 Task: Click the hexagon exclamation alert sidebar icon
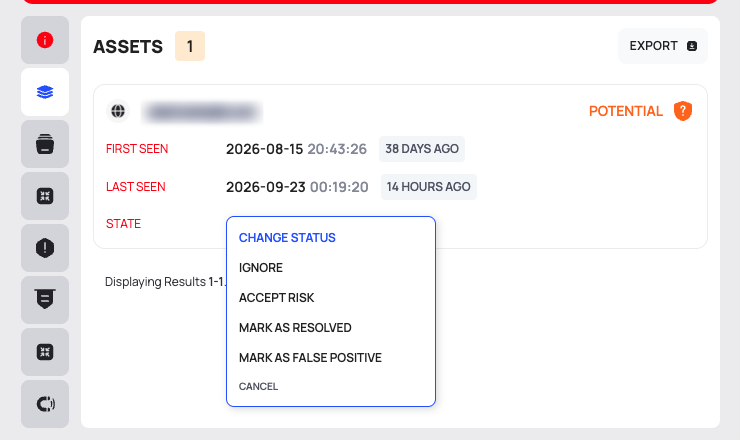pos(45,248)
